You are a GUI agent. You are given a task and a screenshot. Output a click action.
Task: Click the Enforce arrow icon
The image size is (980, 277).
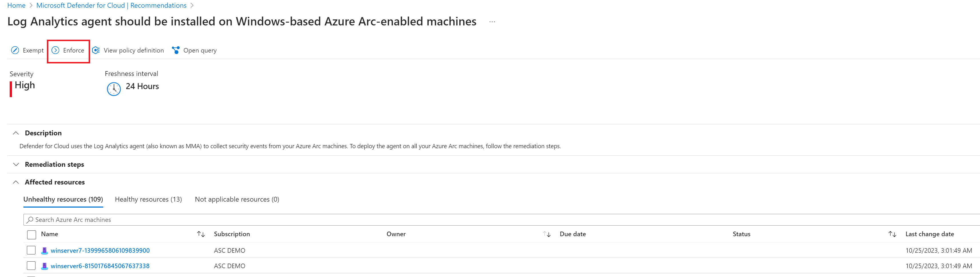(55, 50)
